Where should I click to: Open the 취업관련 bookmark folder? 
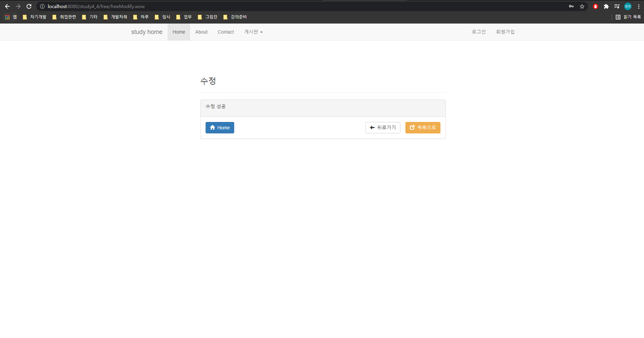(x=64, y=17)
